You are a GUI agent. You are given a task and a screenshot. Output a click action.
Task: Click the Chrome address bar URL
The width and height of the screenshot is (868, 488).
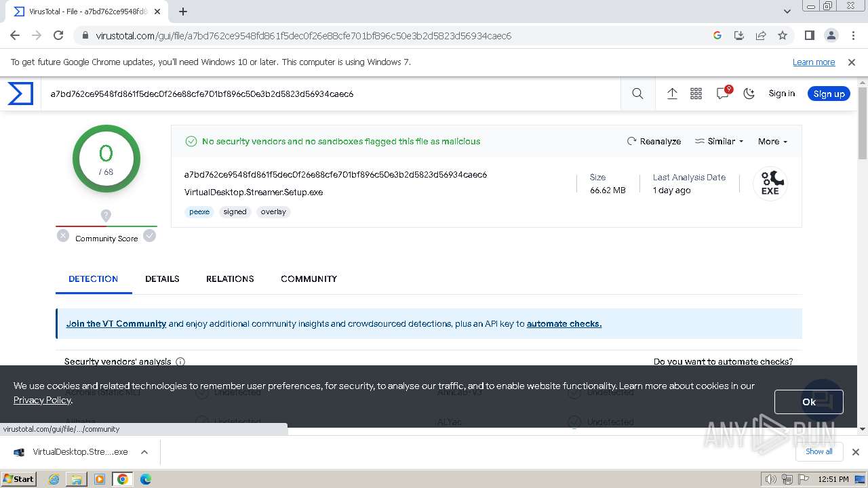(x=303, y=35)
